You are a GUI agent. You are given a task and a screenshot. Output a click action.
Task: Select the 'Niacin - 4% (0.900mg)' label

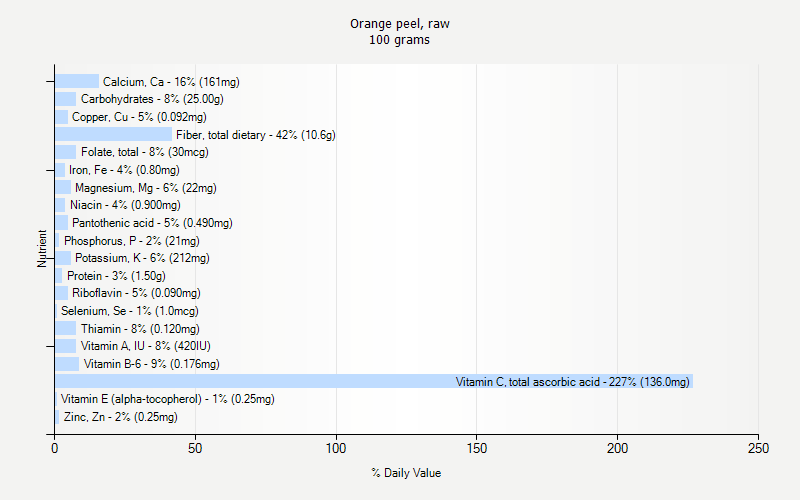(125, 205)
